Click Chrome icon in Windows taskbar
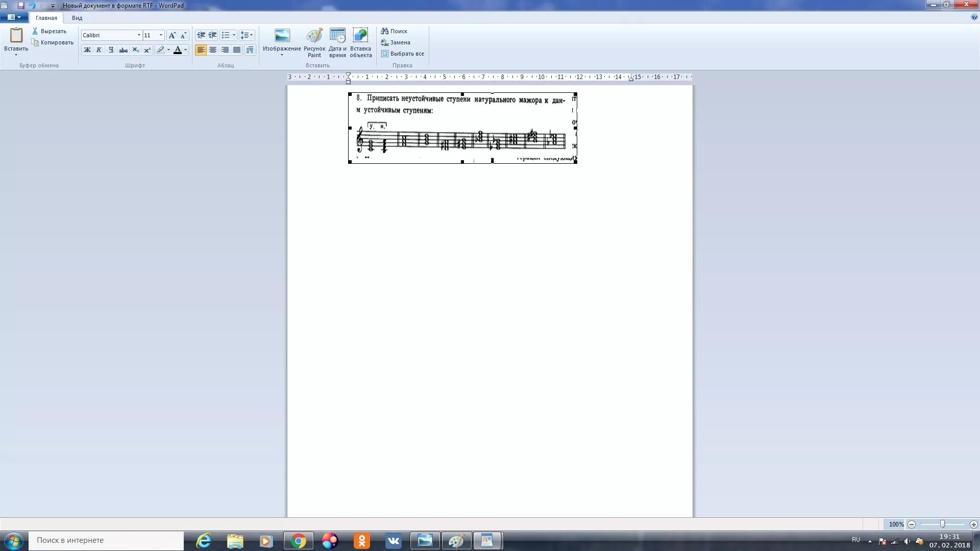 (x=298, y=540)
